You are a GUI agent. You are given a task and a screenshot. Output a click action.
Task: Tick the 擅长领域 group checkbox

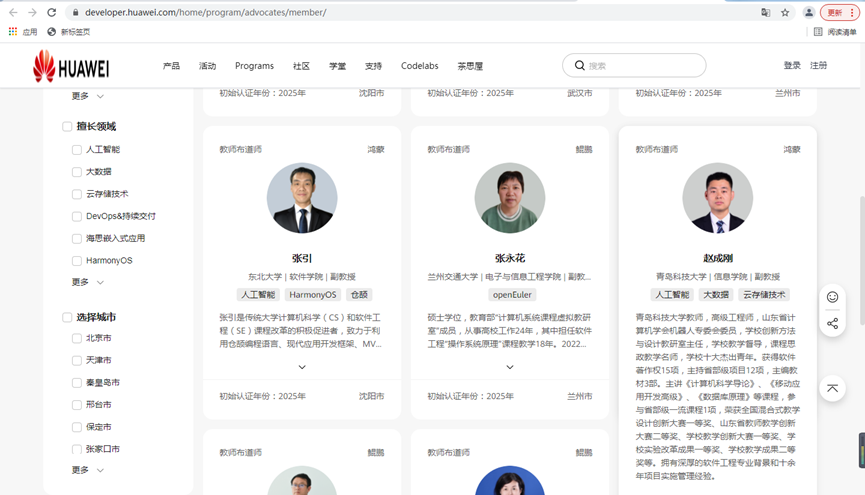pyautogui.click(x=67, y=126)
